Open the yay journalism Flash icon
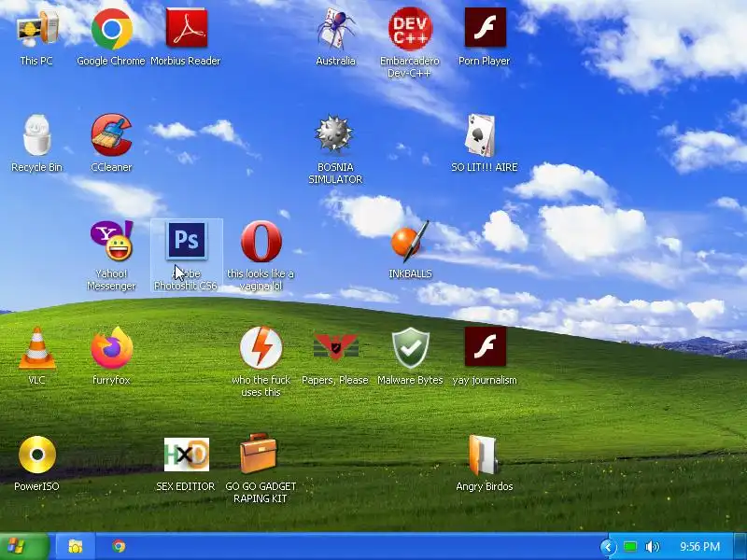The height and width of the screenshot is (560, 747). tap(485, 346)
